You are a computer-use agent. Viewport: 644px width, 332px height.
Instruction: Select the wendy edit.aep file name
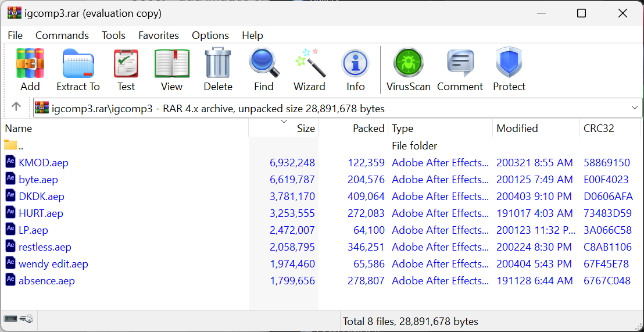pyautogui.click(x=53, y=264)
